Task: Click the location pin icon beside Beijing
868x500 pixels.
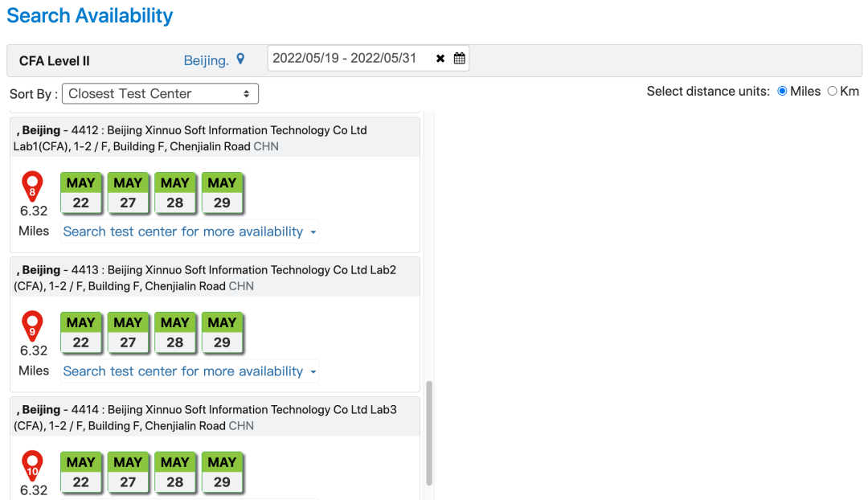Action: click(240, 59)
